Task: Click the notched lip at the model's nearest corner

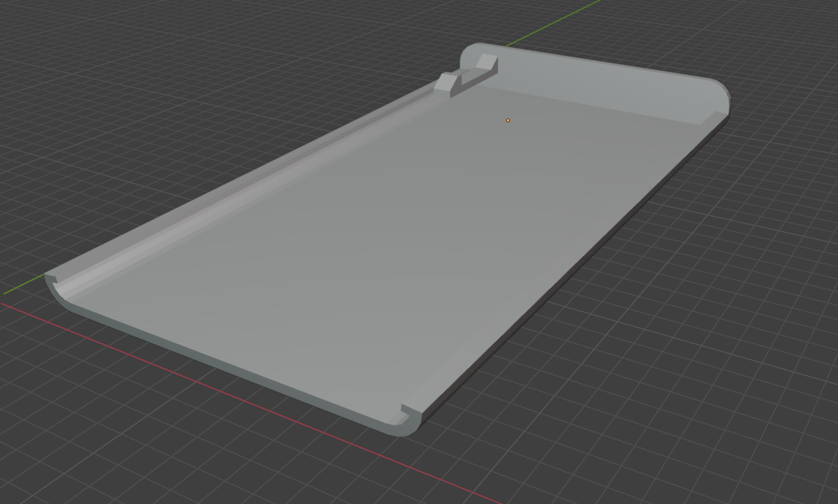Action: [411, 417]
